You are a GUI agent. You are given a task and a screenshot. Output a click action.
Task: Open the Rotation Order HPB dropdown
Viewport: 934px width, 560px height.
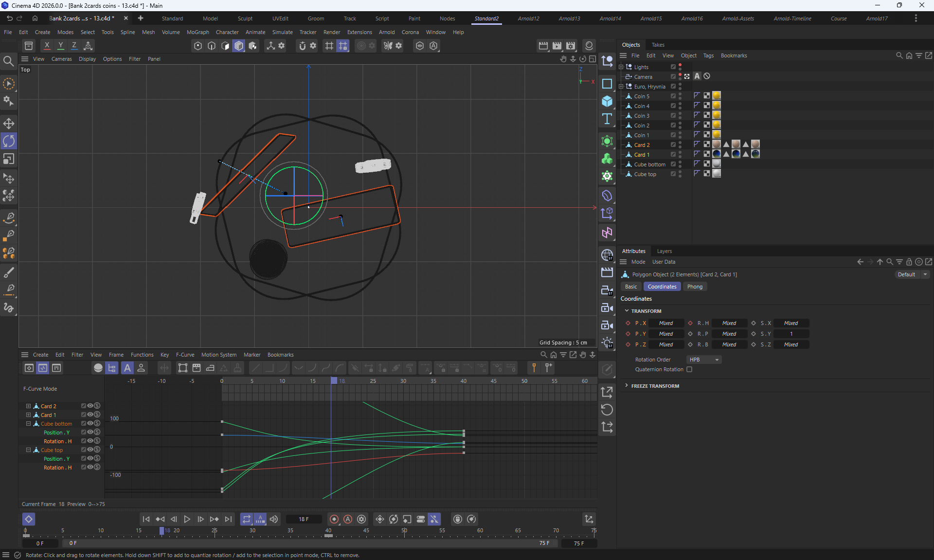point(703,360)
